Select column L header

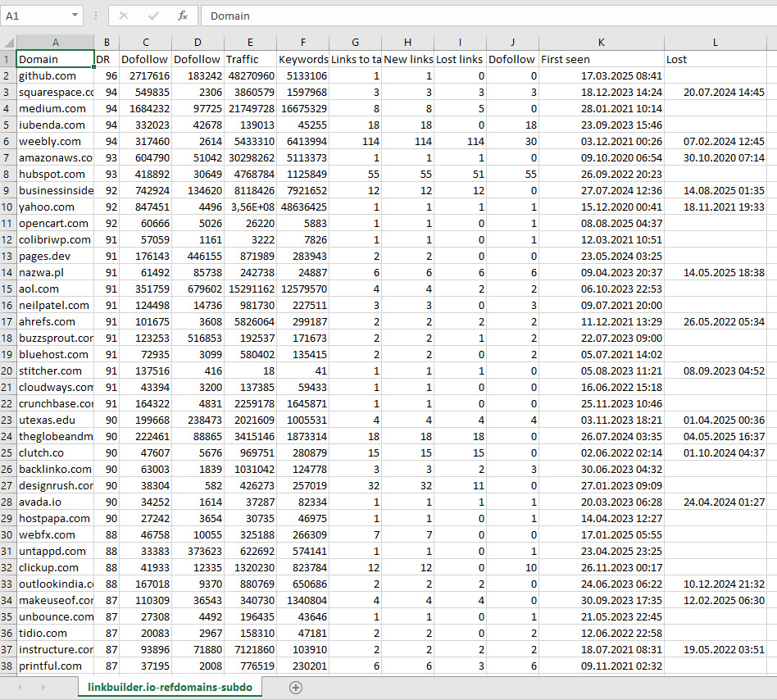pyautogui.click(x=715, y=42)
